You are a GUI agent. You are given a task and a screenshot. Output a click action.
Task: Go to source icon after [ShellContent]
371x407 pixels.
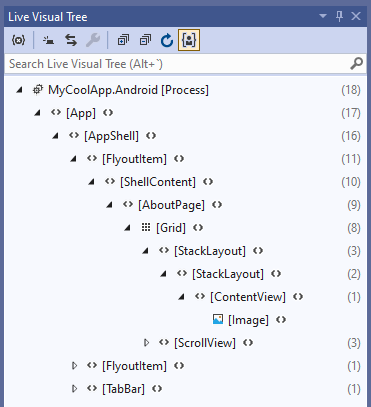208,182
